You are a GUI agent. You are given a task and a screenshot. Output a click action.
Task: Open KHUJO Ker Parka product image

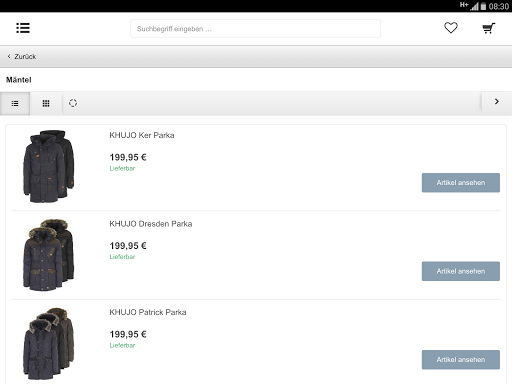(49, 166)
